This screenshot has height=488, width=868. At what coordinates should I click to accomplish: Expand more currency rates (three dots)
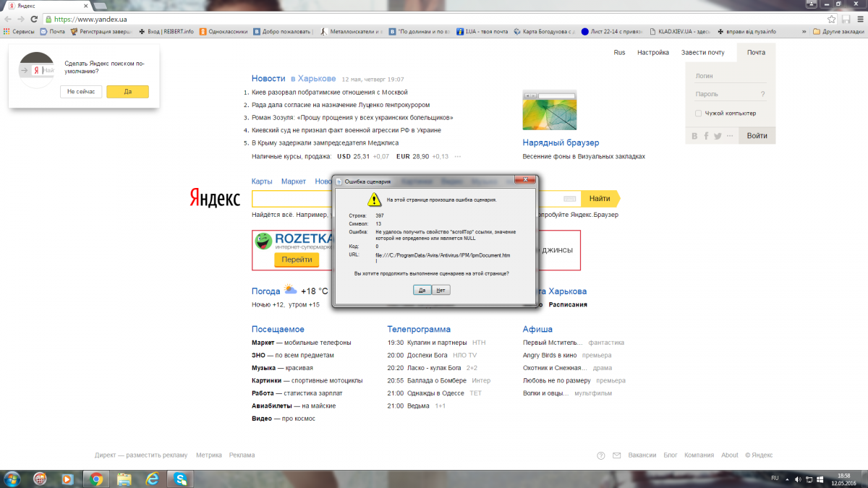point(458,156)
